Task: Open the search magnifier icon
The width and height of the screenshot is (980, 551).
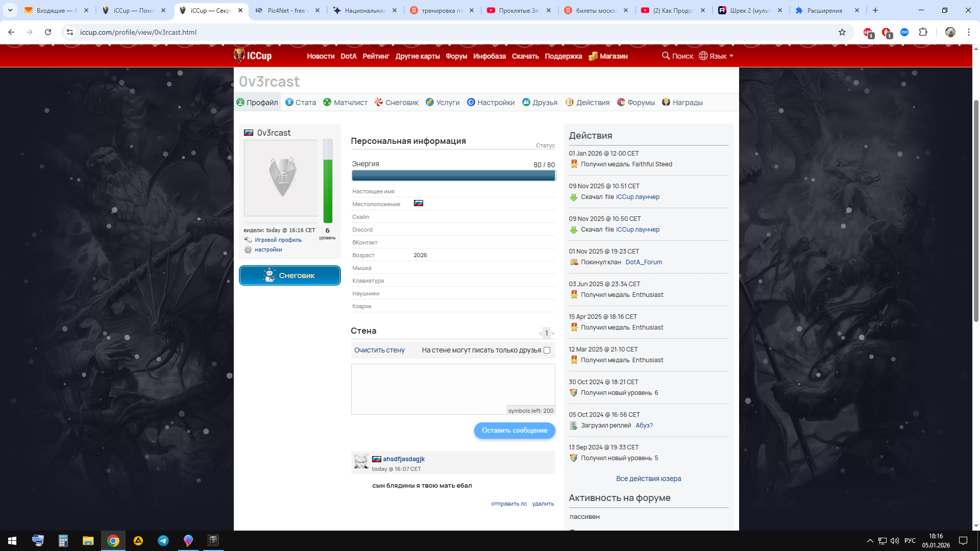Action: pos(666,56)
